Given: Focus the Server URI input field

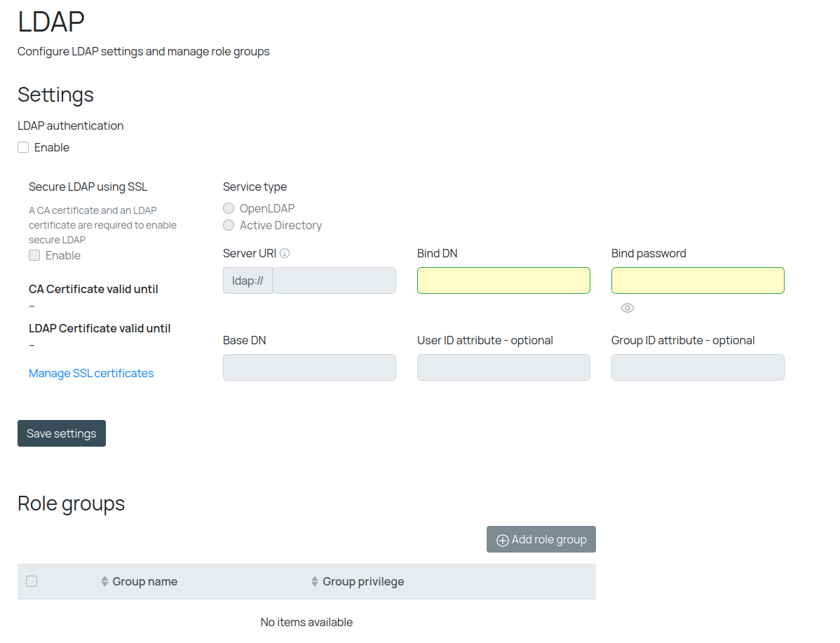Looking at the screenshot, I should click(334, 280).
